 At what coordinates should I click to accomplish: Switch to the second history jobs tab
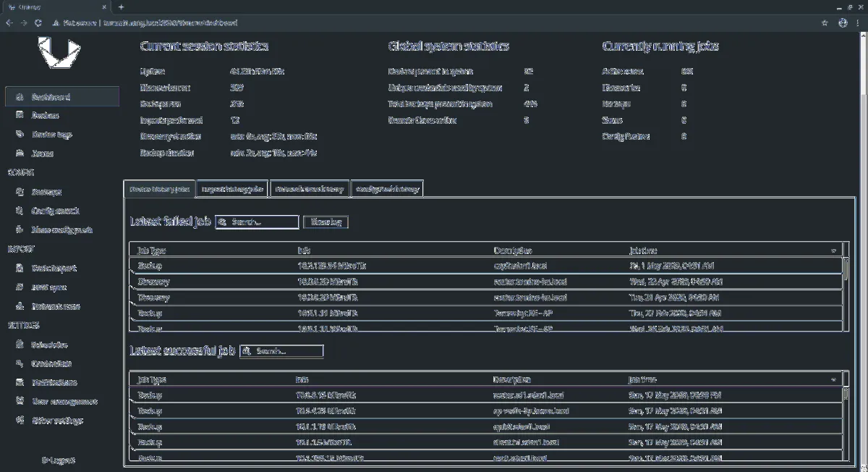(x=232, y=189)
